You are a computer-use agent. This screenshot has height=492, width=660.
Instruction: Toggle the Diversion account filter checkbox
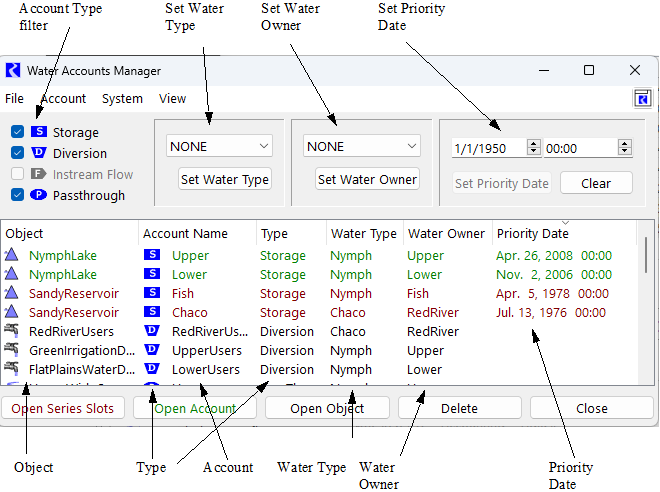(17, 153)
